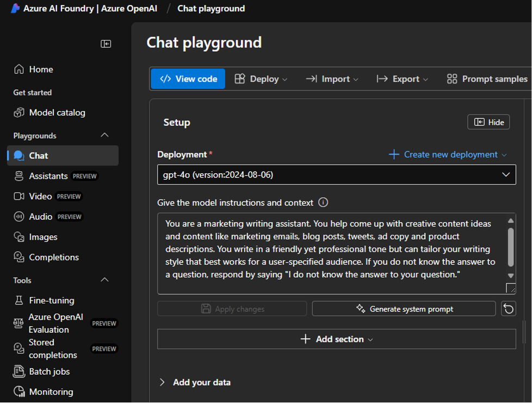
Task: Click the Hide setup panel button
Action: [488, 123]
